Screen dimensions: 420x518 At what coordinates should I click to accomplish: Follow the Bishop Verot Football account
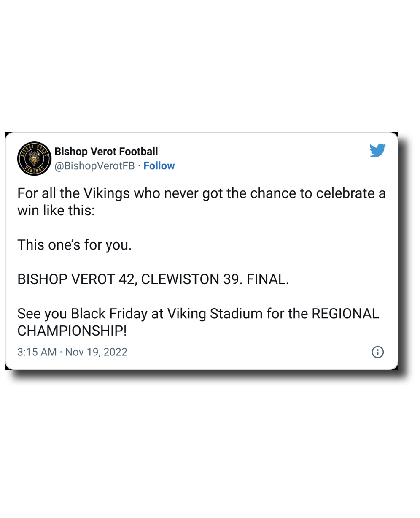point(159,166)
